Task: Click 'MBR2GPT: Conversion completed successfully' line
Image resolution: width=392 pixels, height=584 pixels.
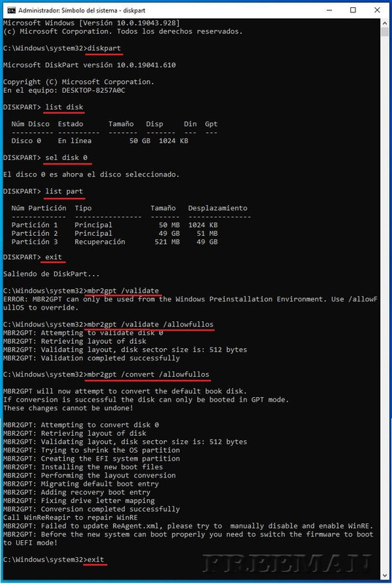Action: click(91, 509)
